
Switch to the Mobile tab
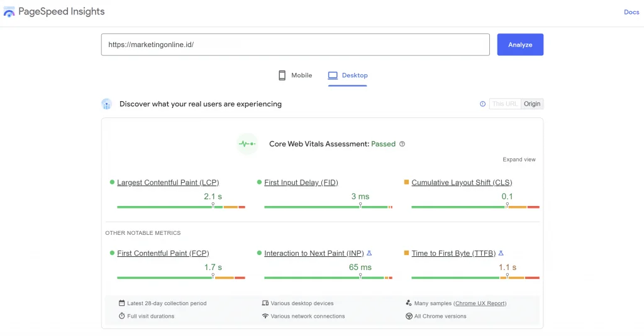[x=296, y=75]
